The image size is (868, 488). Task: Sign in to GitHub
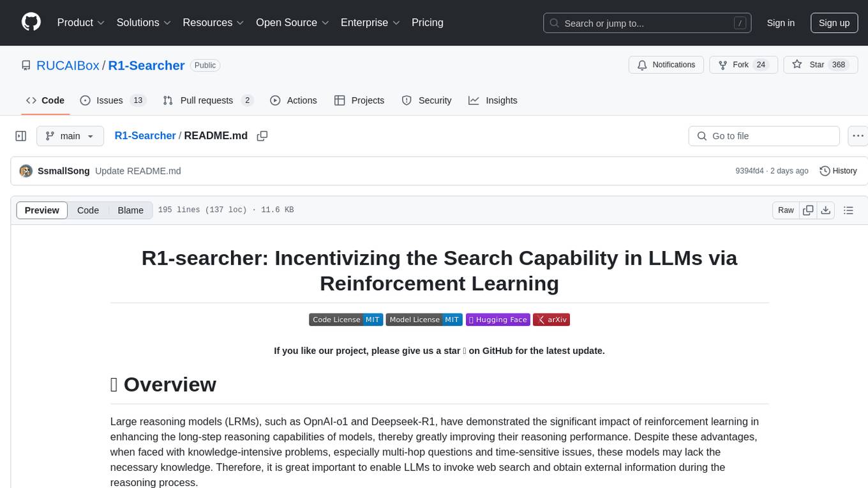(781, 23)
